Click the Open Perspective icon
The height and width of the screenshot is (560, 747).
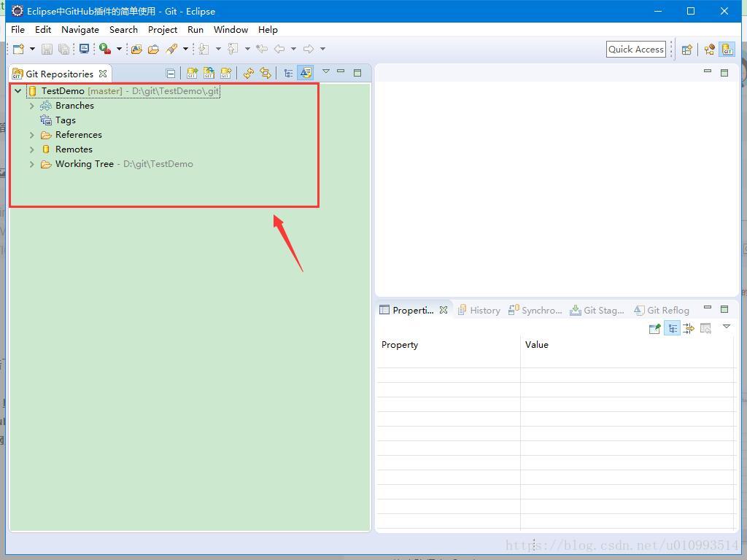[x=686, y=50]
